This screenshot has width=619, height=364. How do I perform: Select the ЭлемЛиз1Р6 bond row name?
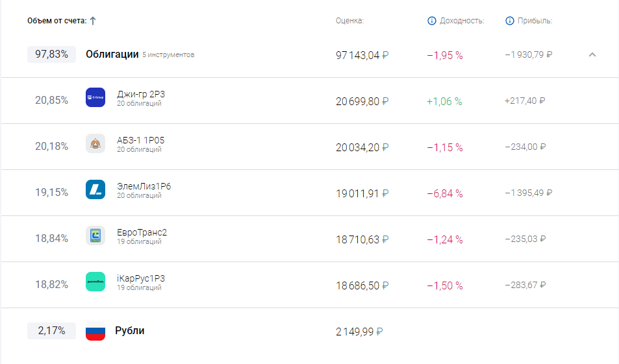pyautogui.click(x=144, y=186)
